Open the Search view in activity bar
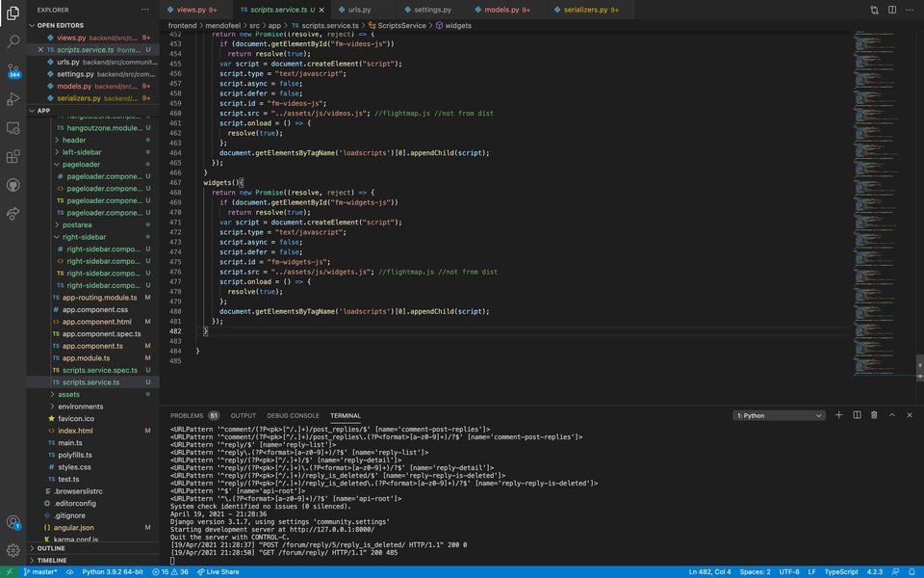This screenshot has width=924, height=578. coord(13,41)
